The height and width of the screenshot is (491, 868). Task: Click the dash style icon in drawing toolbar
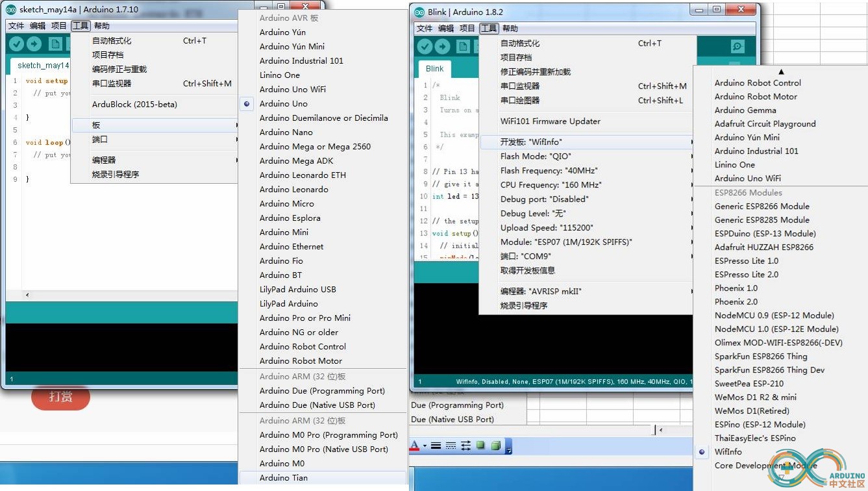[x=451, y=446]
